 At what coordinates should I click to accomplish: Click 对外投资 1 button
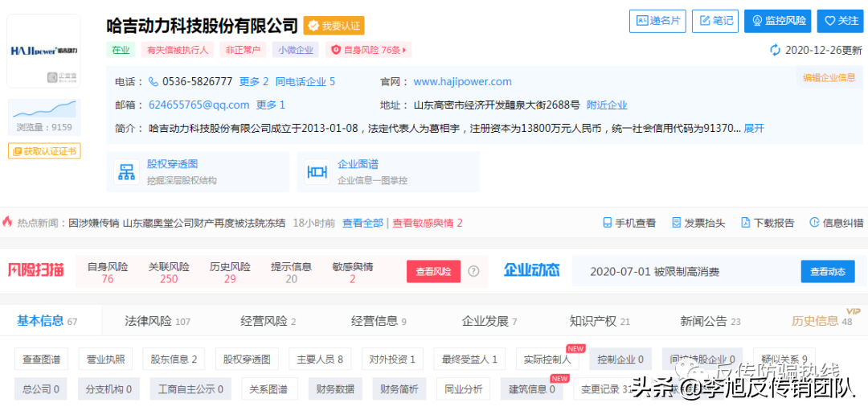pos(392,359)
